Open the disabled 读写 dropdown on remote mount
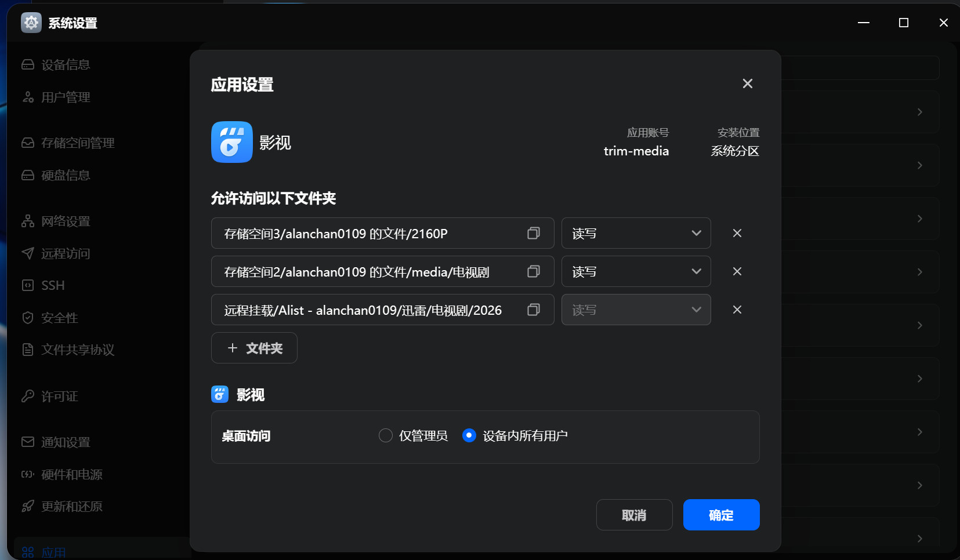This screenshot has width=960, height=560. click(636, 310)
